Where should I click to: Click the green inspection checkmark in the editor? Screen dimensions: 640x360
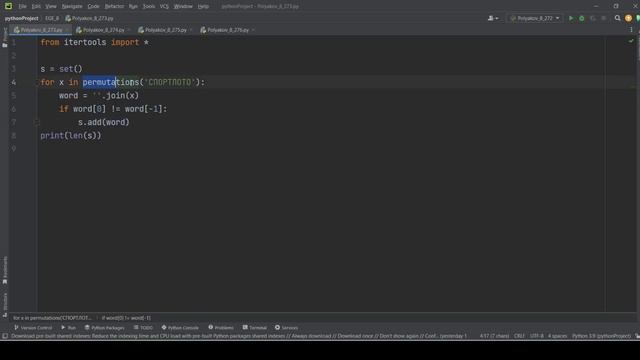(631, 41)
